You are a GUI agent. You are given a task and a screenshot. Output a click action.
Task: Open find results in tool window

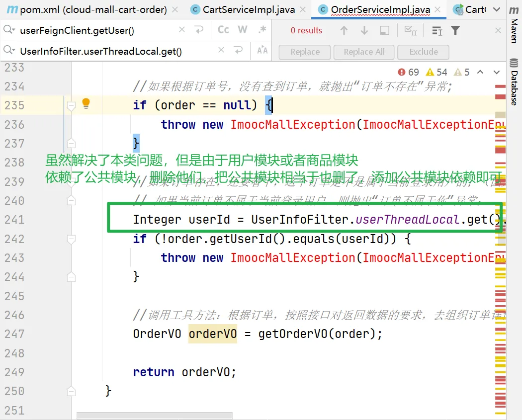(437, 31)
